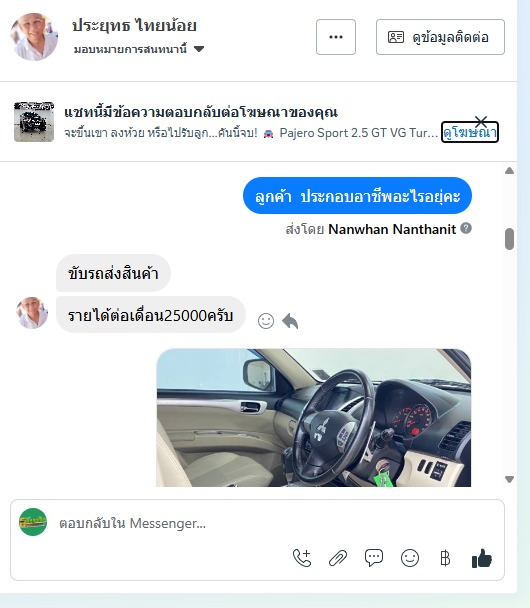Open the sent car interior photo
530x608 pixels.
(313, 418)
